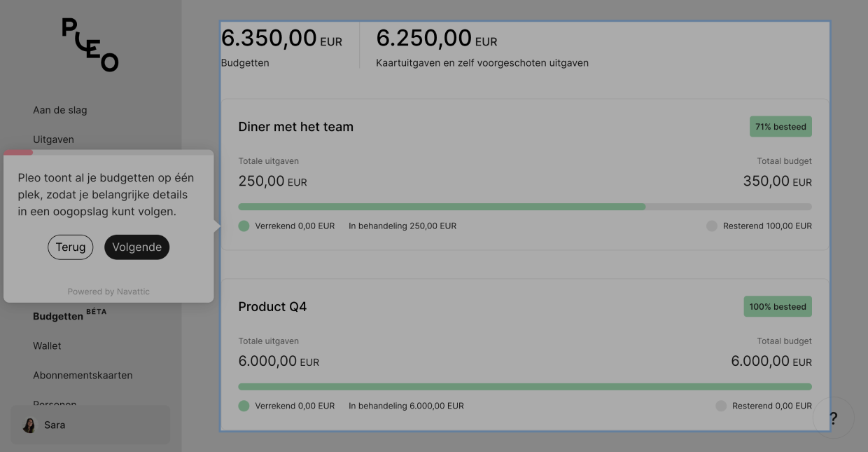Viewport: 868px width, 452px height.
Task: Click the Volgende button
Action: [136, 247]
